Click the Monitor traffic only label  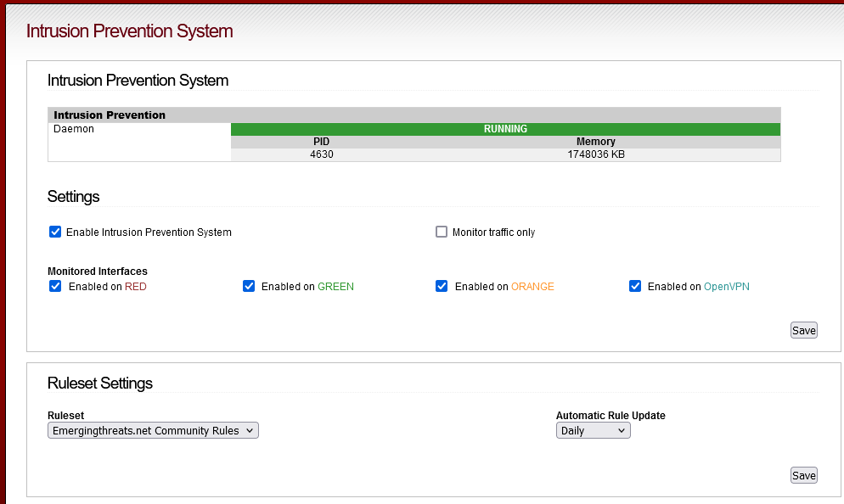point(493,232)
